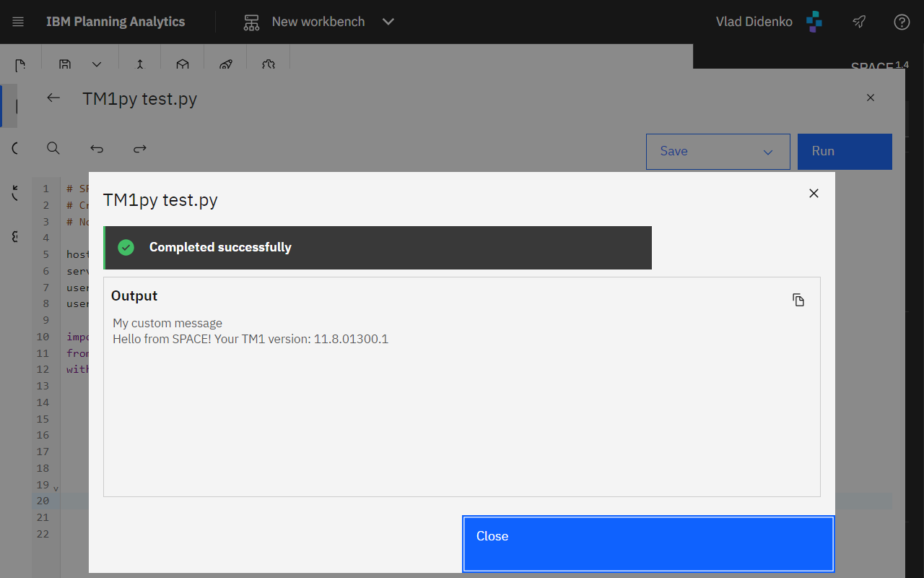
Task: Close the editor panel with the top-right X
Action: point(871,98)
